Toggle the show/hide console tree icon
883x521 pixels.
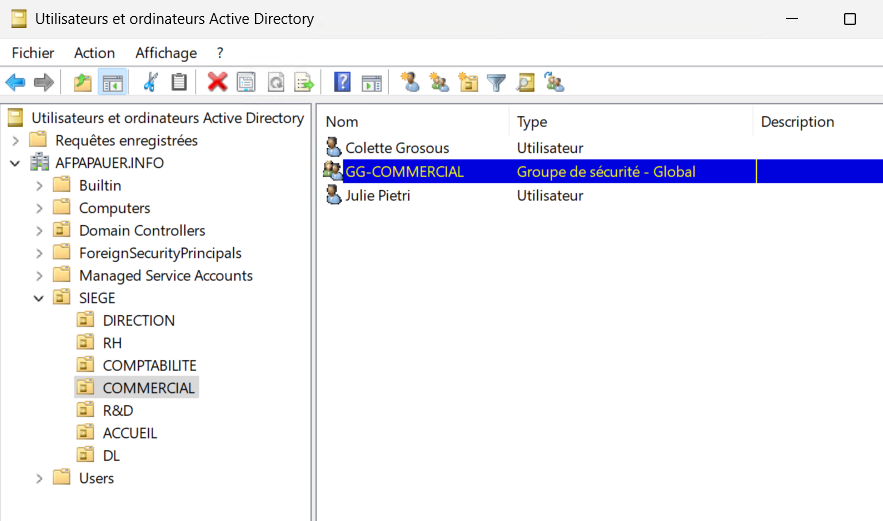point(113,83)
